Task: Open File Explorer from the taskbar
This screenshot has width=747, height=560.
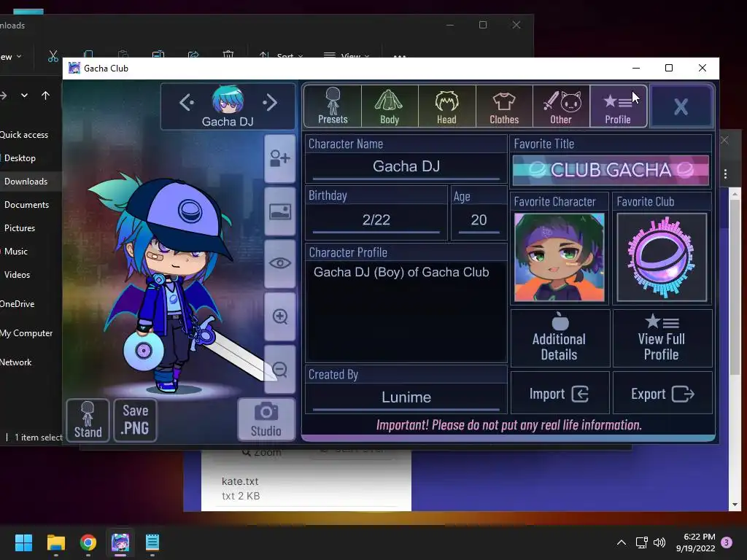Action: click(55, 542)
